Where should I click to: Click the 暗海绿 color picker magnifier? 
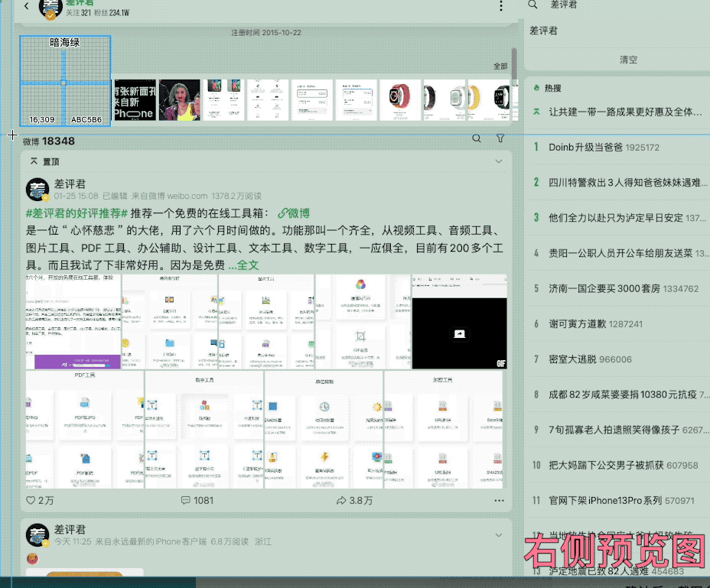click(65, 80)
